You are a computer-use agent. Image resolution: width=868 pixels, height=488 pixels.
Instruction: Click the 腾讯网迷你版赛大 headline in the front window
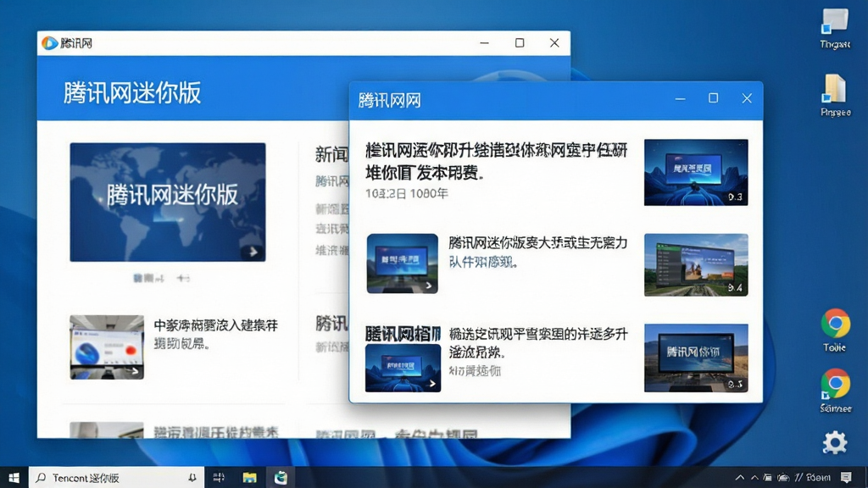click(x=537, y=243)
